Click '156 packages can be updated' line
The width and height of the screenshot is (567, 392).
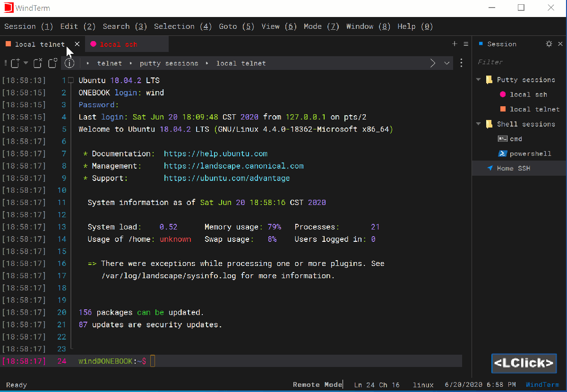coord(141,313)
